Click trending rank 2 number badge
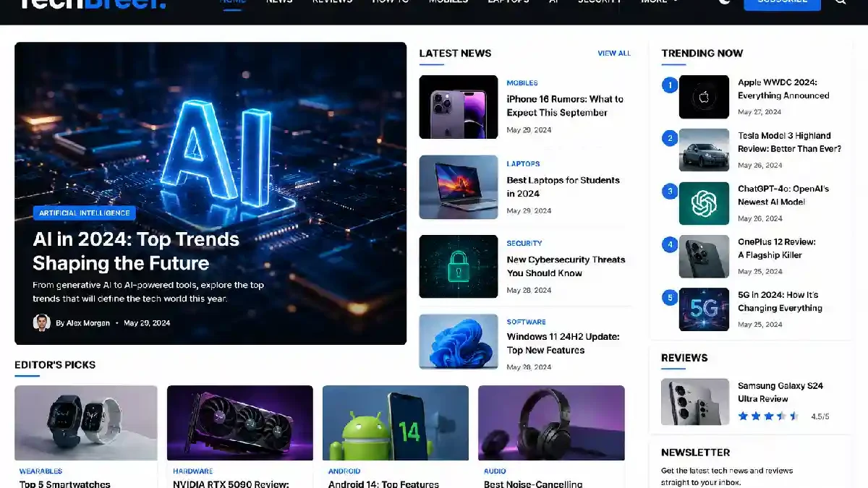 pyautogui.click(x=670, y=138)
